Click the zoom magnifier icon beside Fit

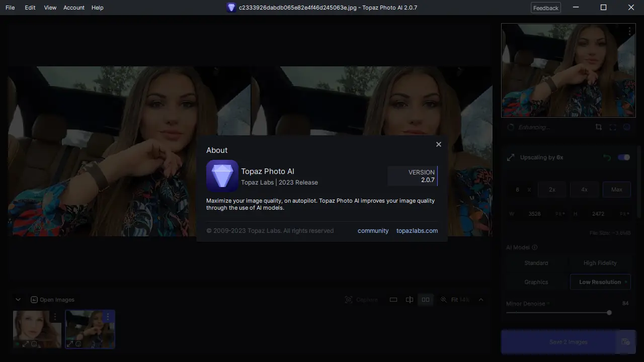(443, 300)
